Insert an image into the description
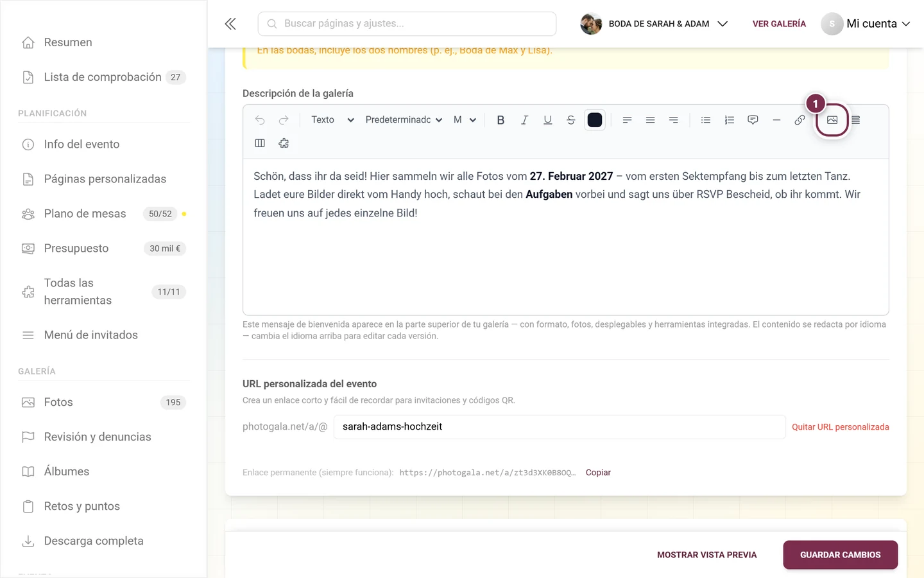Viewport: 924px width, 578px height. tap(832, 120)
